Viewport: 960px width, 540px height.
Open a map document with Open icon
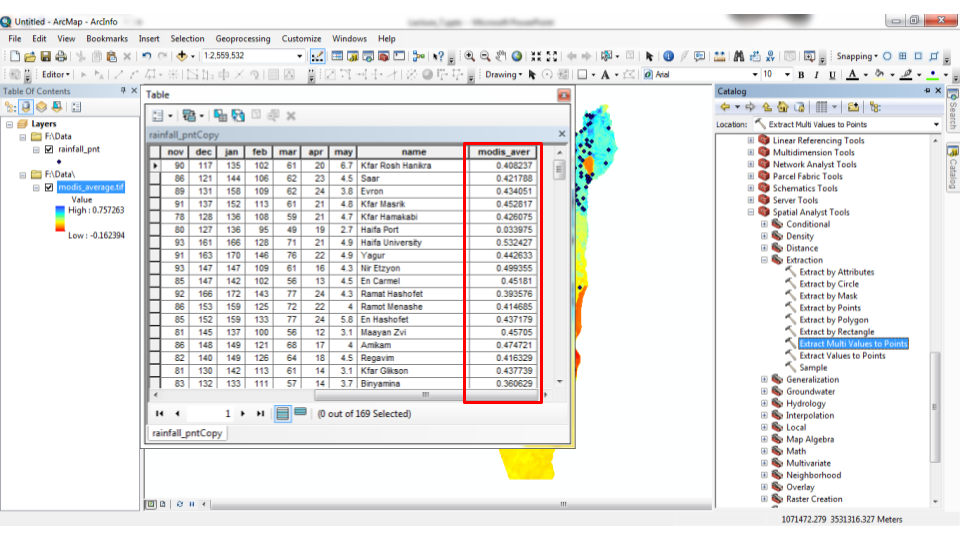point(30,56)
